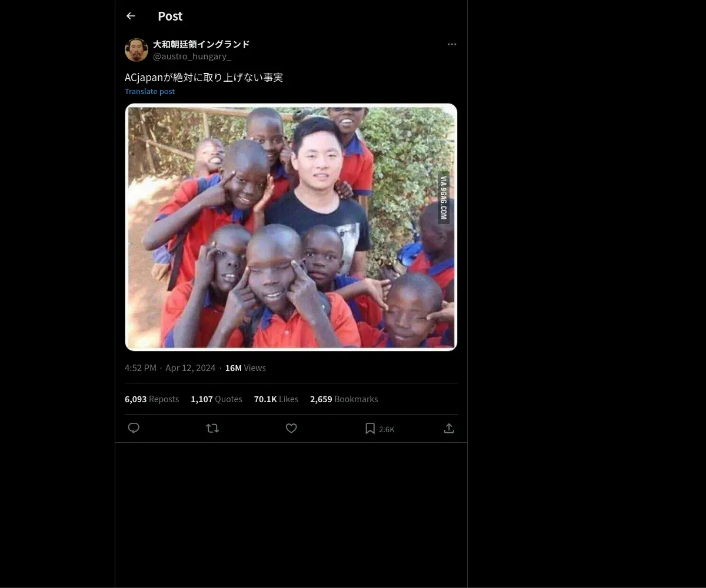The image size is (706, 588).
Task: Toggle the bookmark icon beside 2.6K
Action: click(x=370, y=428)
